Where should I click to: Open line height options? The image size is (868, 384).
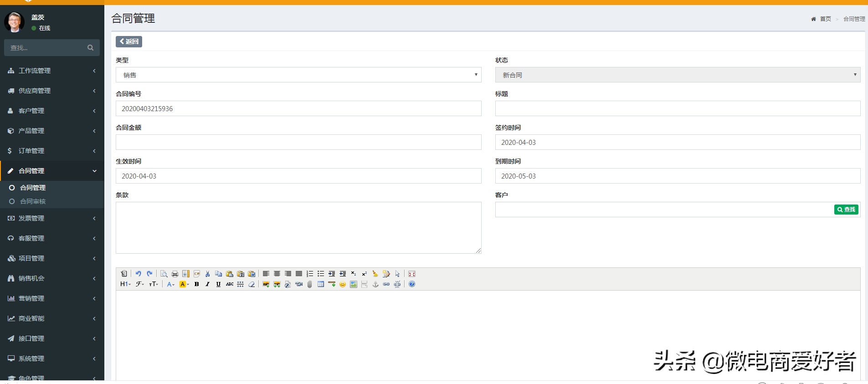[241, 284]
